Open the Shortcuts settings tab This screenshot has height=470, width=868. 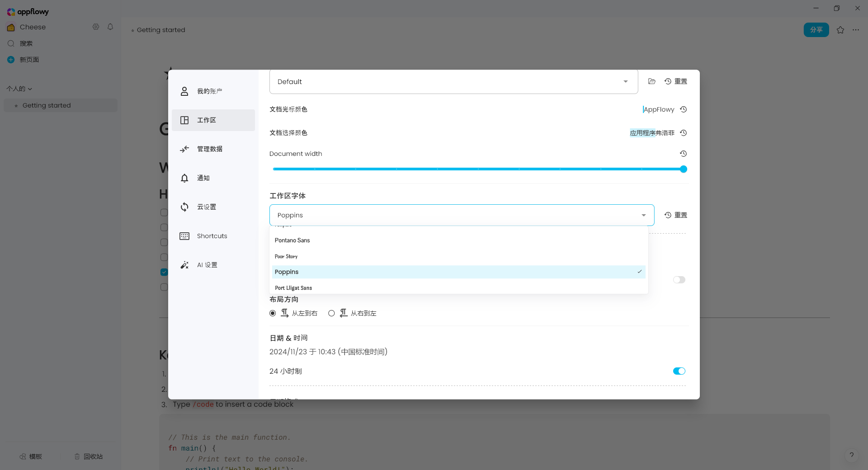click(x=213, y=236)
